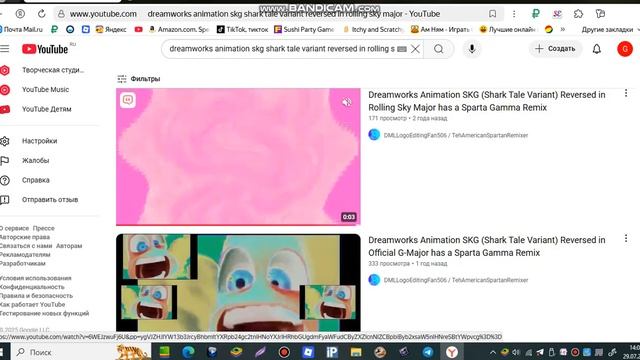640x360 pixels.
Task: Click the browser address bar URL
Action: (103, 14)
